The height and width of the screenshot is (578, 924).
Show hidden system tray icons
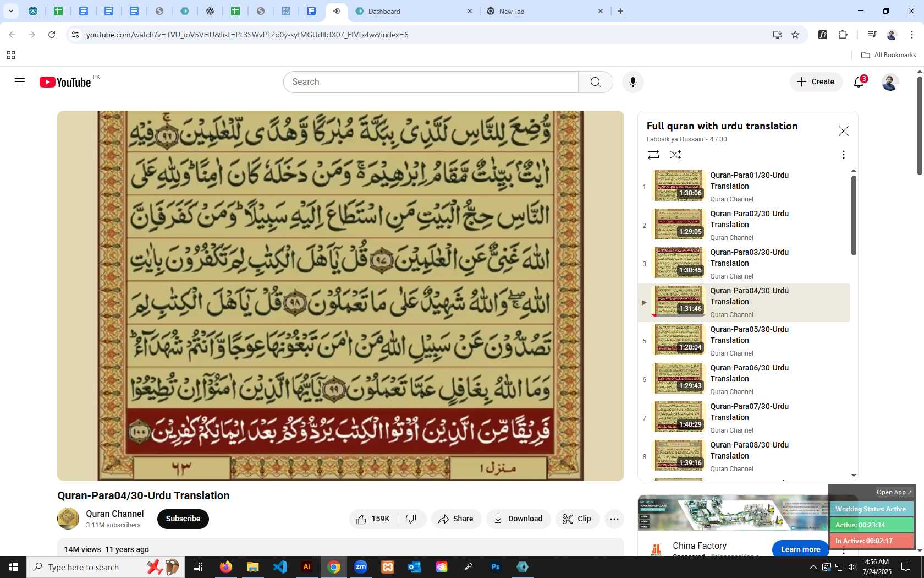coord(813,567)
